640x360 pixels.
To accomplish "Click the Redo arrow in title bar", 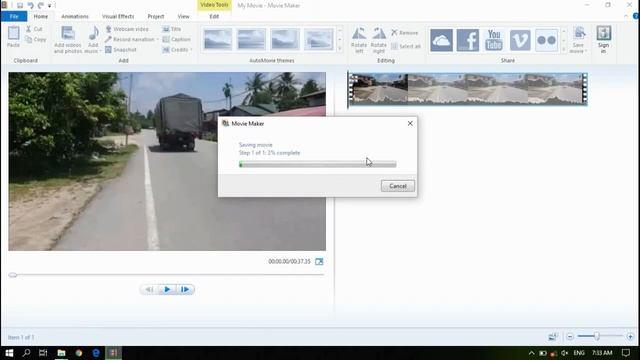I will tap(40, 5).
